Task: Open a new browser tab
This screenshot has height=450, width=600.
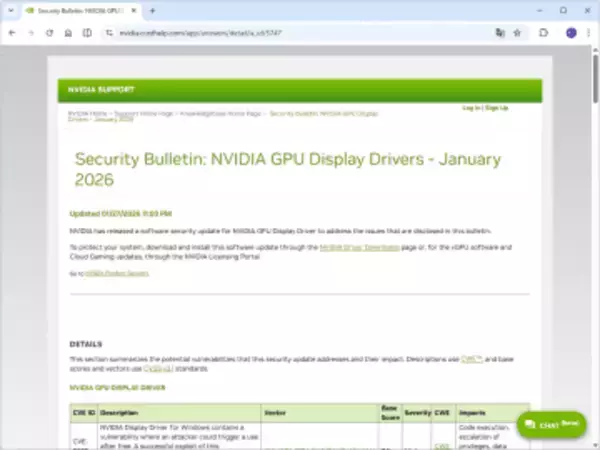Action: [x=152, y=11]
